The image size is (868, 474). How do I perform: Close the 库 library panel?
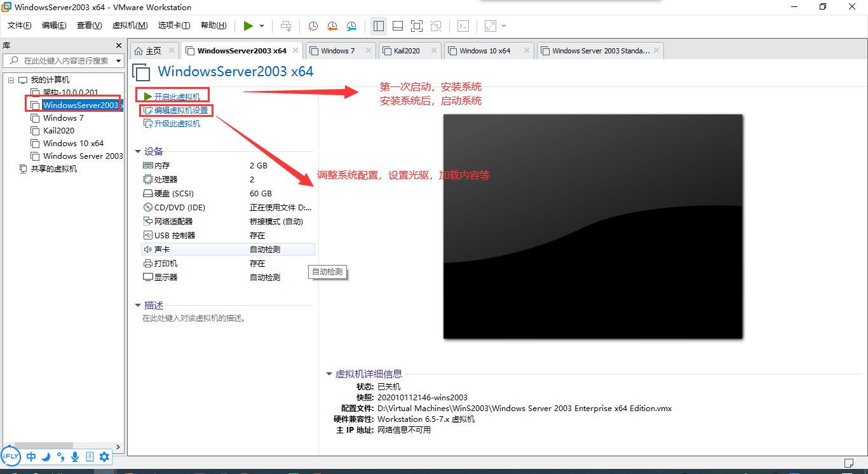pos(118,45)
